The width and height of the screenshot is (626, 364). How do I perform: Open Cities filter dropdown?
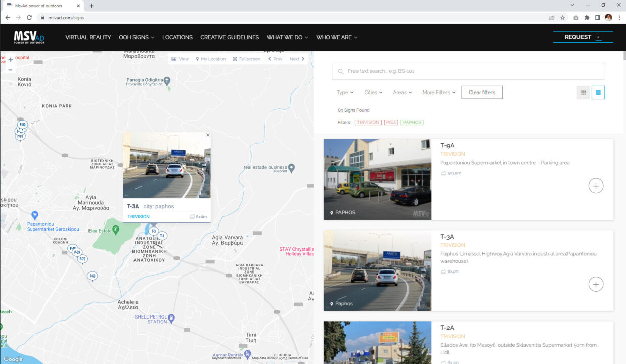coord(373,93)
